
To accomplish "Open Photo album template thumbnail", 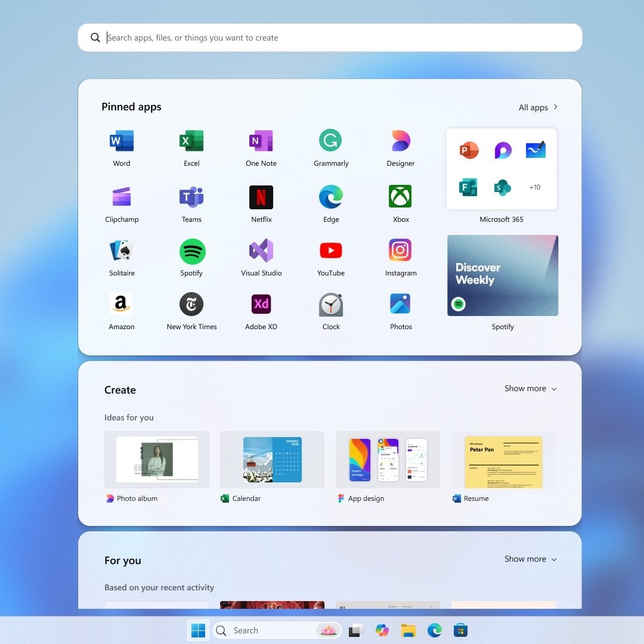I will [x=157, y=459].
